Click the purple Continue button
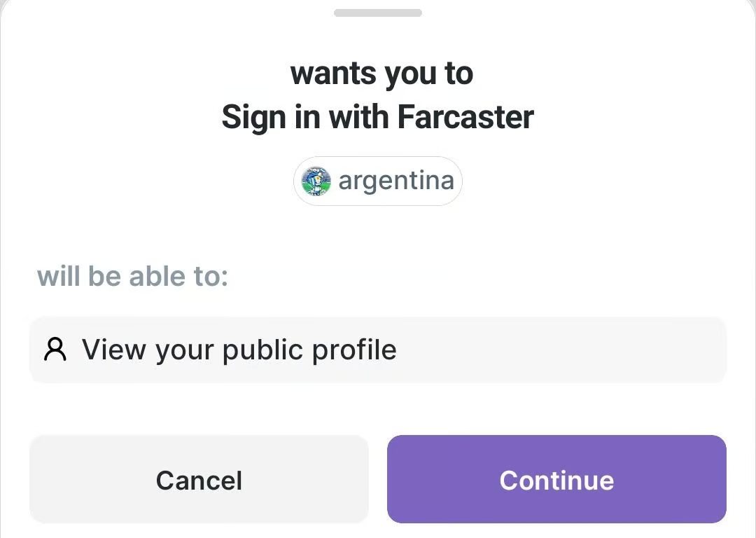The width and height of the screenshot is (756, 538). 556,479
